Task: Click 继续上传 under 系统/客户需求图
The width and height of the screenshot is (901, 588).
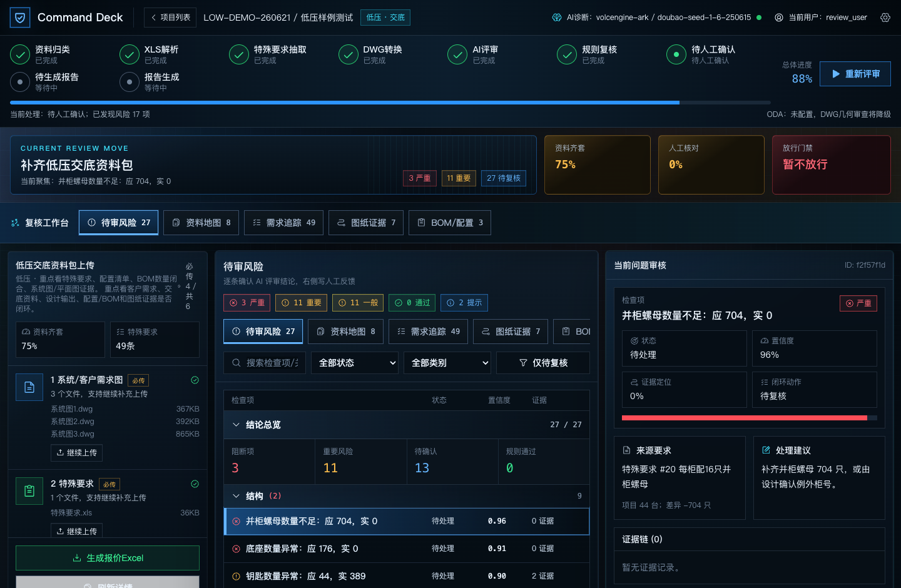Action: pyautogui.click(x=77, y=453)
